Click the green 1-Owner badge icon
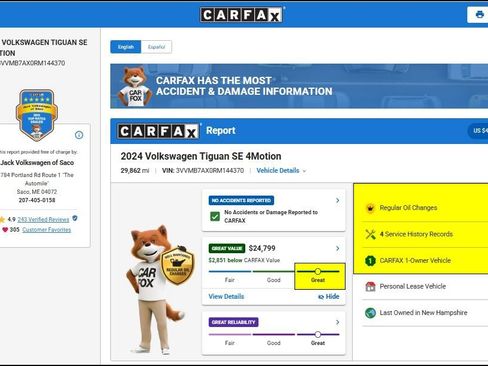The height and width of the screenshot is (366, 488). click(370, 260)
